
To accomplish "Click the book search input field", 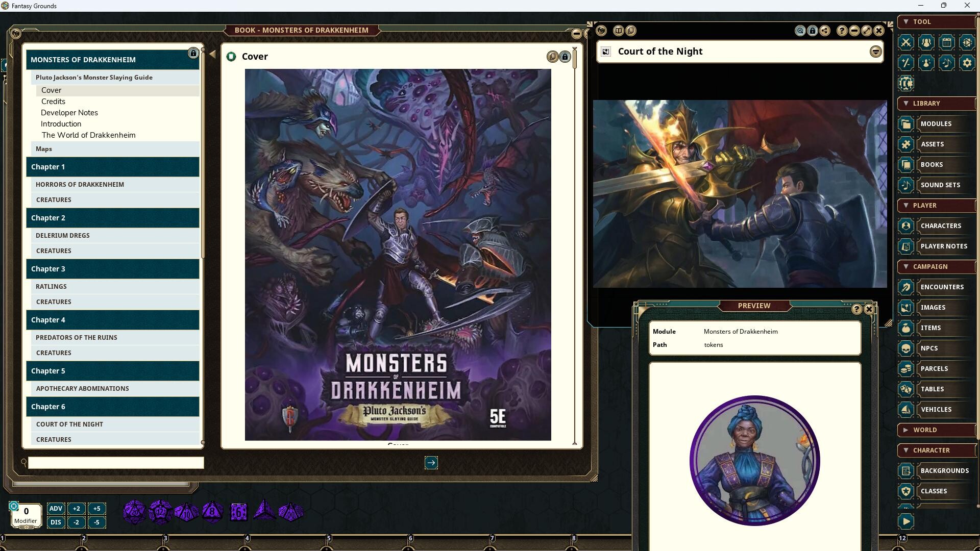I will (116, 463).
